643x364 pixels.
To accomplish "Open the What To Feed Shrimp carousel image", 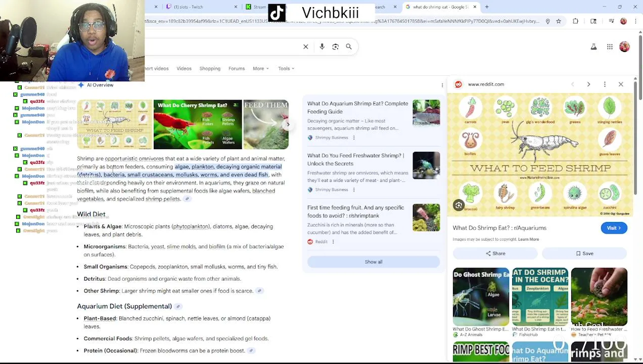I will click(x=114, y=125).
